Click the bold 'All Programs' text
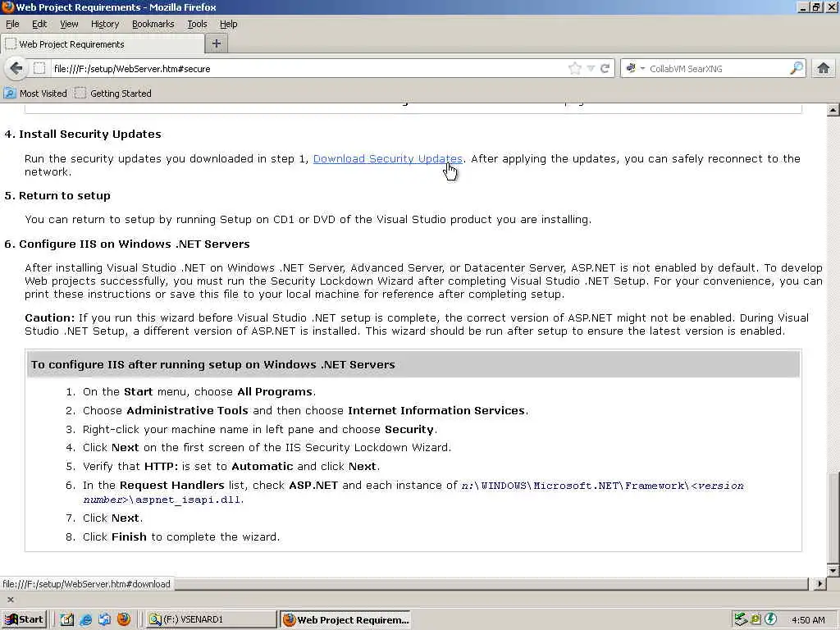 (x=274, y=391)
